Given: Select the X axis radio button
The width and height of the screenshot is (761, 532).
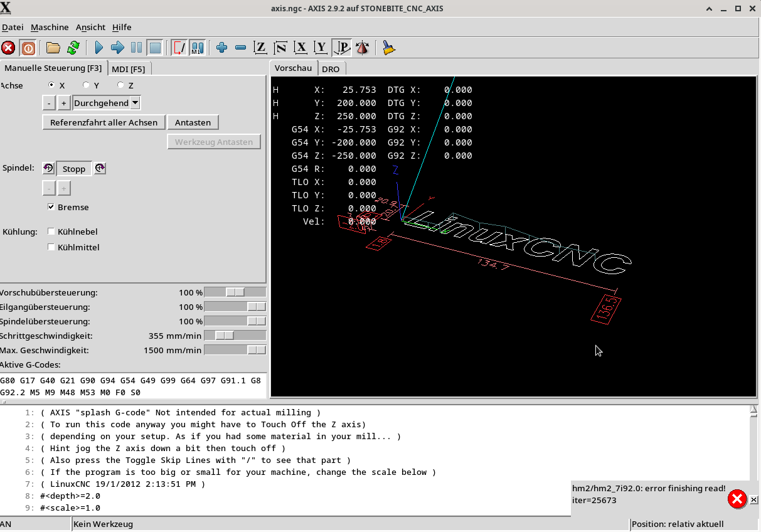Looking at the screenshot, I should coord(52,85).
